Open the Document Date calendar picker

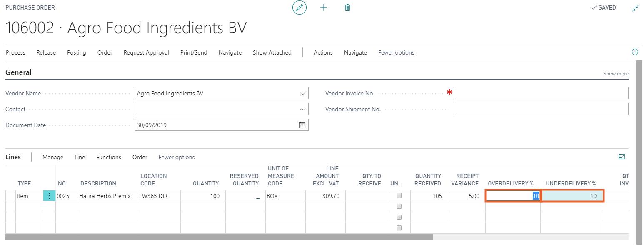[x=302, y=125]
